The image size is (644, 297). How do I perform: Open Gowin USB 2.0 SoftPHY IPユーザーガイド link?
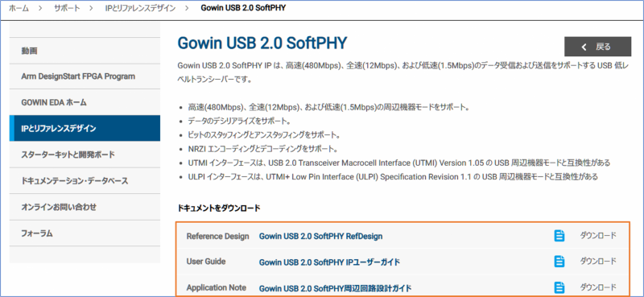329,262
